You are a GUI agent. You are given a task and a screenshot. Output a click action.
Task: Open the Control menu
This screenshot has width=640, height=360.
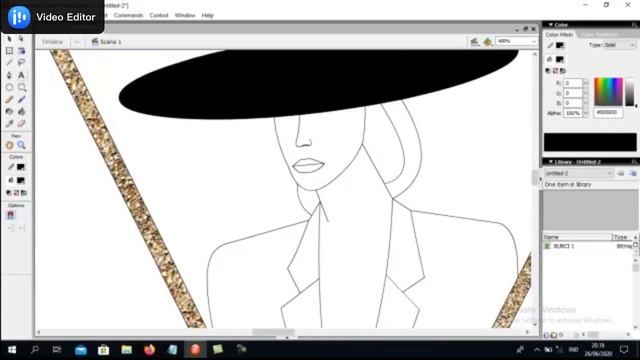coord(159,15)
